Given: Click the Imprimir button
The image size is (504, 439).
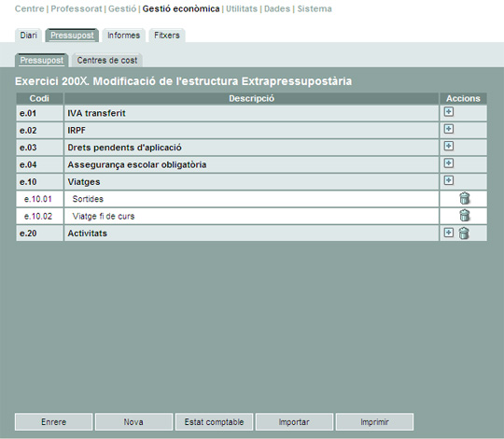Looking at the screenshot, I should 374,421.
